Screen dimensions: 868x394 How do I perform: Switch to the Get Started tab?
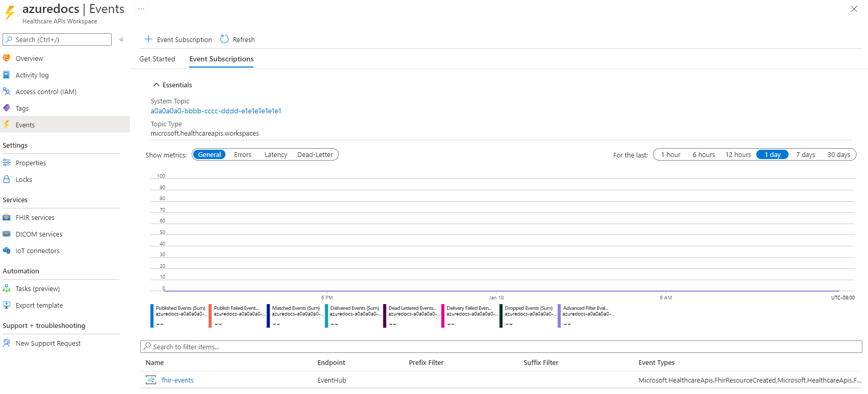(157, 59)
